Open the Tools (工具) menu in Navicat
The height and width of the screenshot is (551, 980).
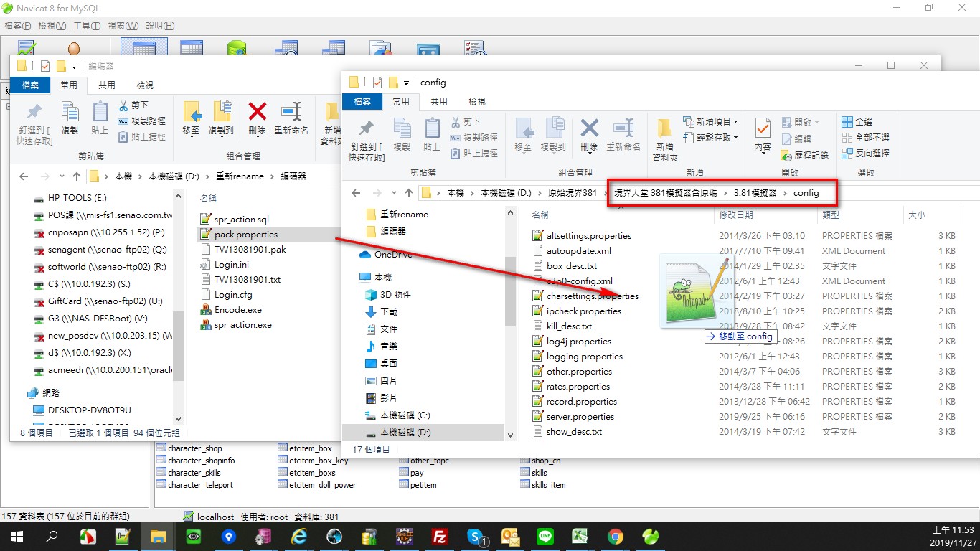point(87,26)
